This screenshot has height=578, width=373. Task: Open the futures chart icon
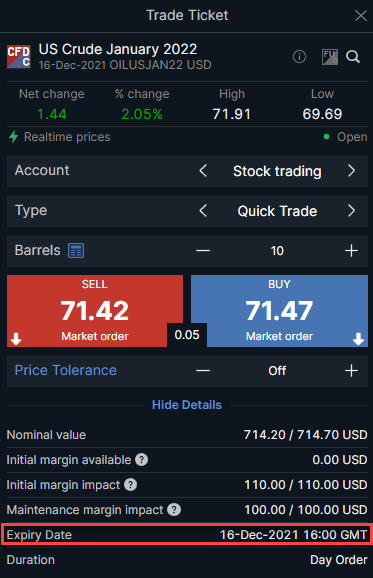(330, 57)
